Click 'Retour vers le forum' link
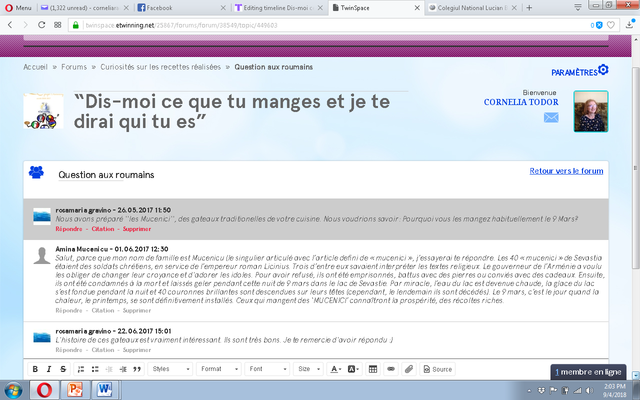 pyautogui.click(x=566, y=171)
